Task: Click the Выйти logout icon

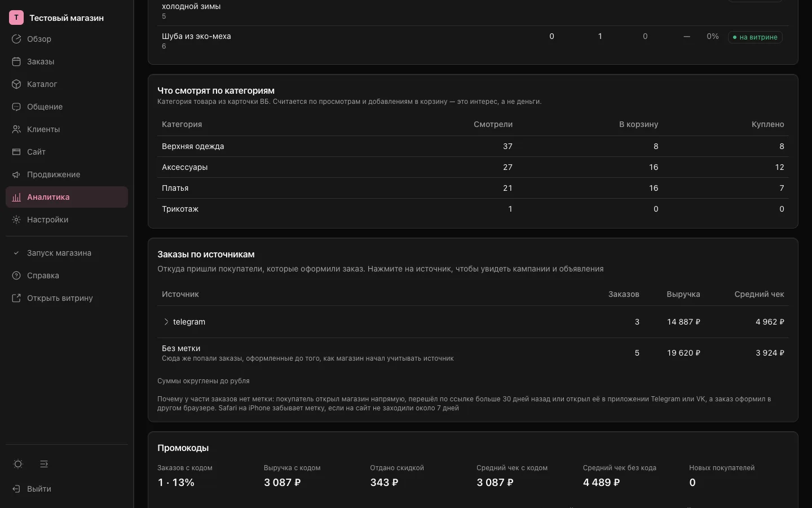Action: coord(16,489)
